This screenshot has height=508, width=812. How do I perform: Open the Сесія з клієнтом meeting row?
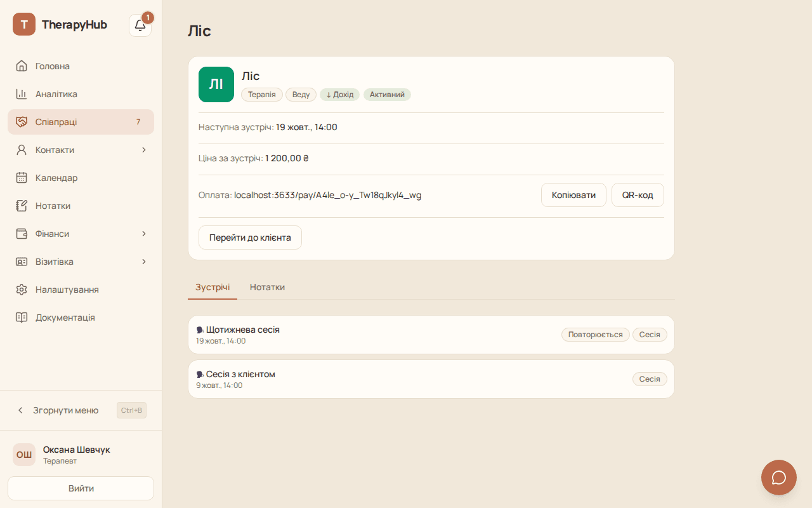[x=431, y=379]
